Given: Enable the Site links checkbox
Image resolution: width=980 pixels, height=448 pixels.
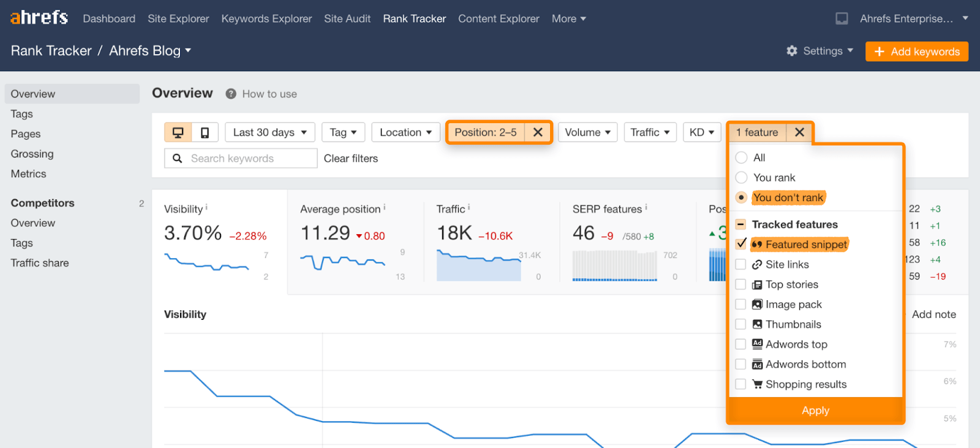Looking at the screenshot, I should pos(741,264).
